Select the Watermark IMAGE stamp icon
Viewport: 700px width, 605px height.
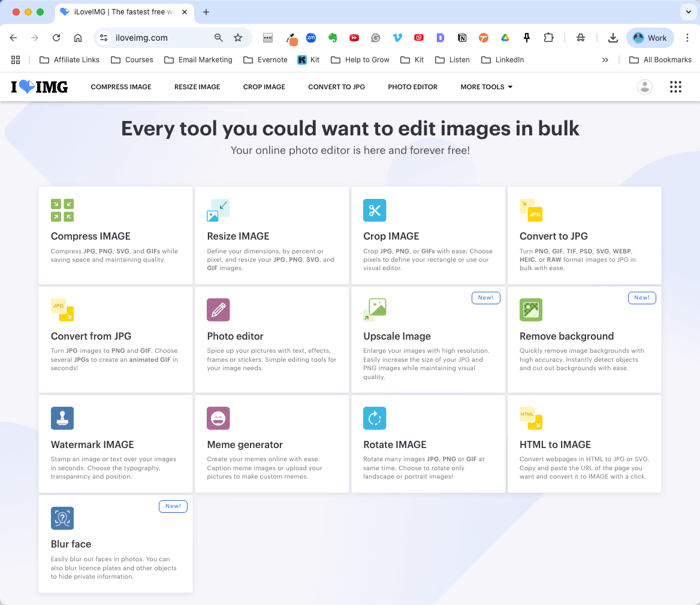[x=62, y=418]
